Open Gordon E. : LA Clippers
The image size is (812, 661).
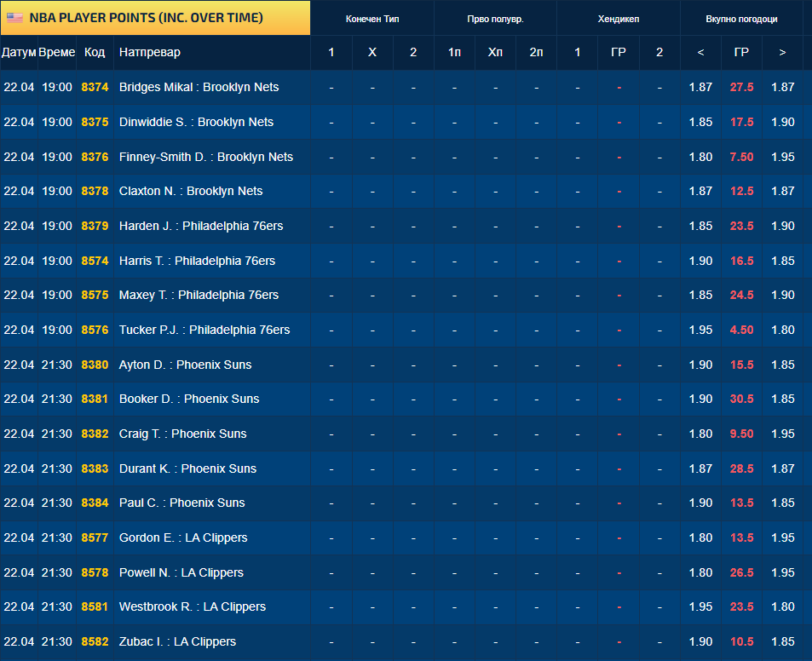[183, 537]
